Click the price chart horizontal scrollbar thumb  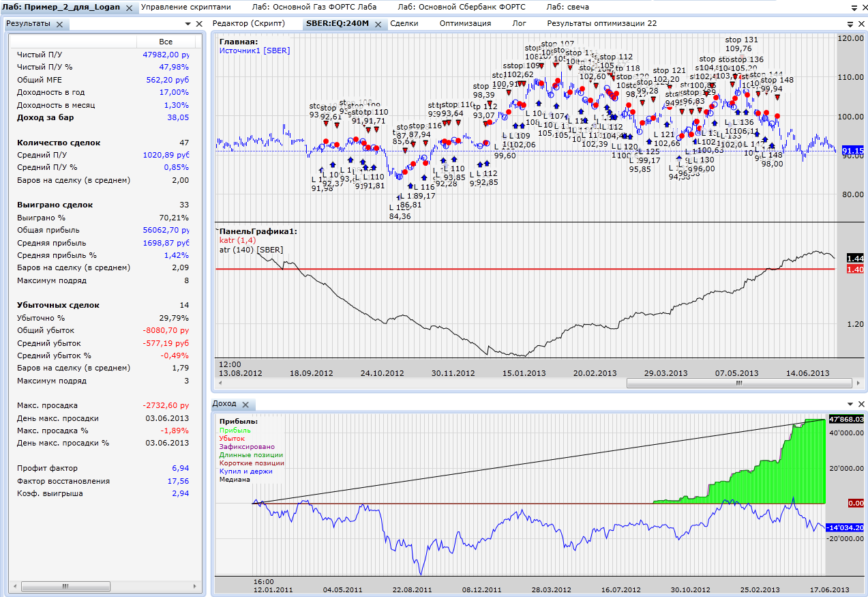point(738,383)
